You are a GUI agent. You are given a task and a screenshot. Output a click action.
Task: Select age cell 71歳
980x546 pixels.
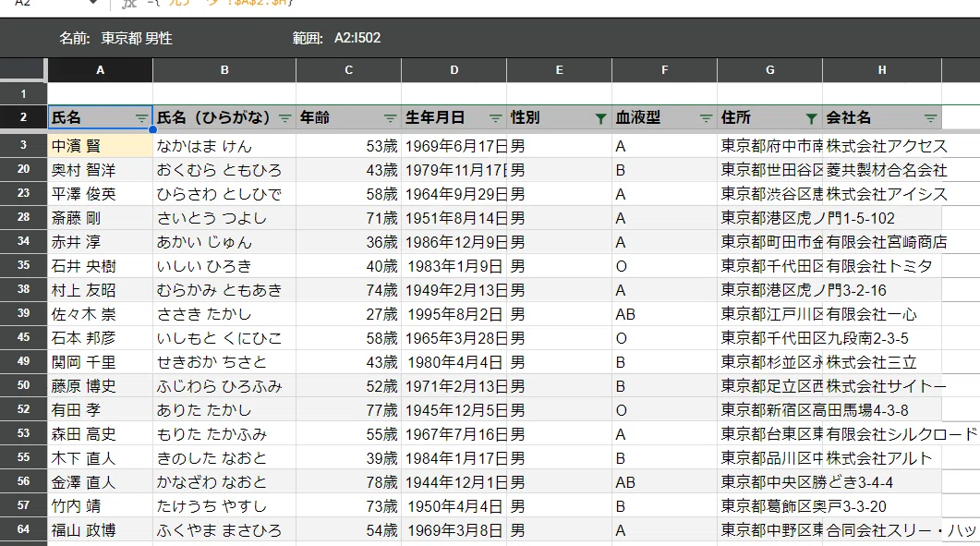tap(349, 218)
